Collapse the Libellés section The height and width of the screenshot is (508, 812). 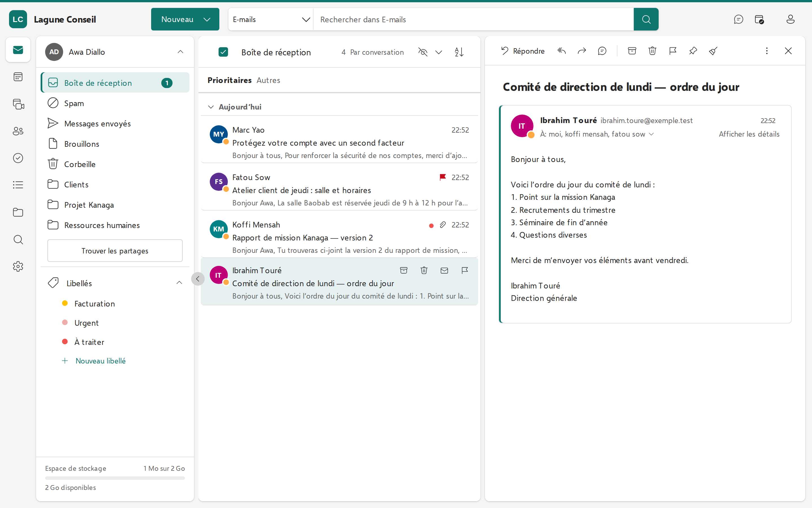click(179, 283)
